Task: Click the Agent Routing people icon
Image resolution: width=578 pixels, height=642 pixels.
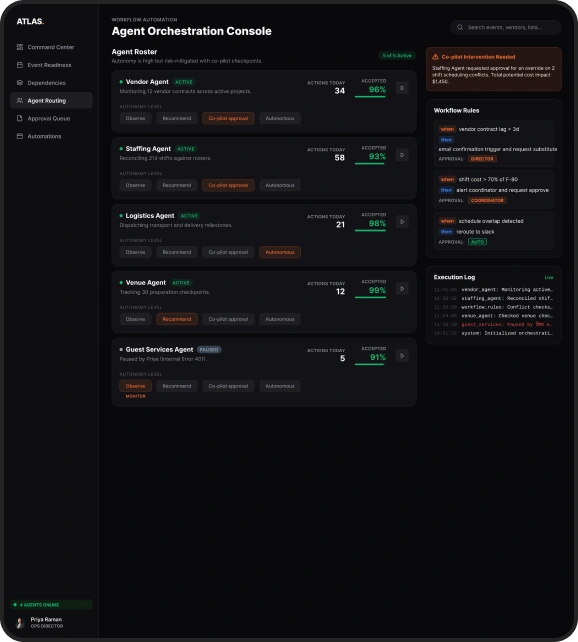Action: pyautogui.click(x=20, y=100)
